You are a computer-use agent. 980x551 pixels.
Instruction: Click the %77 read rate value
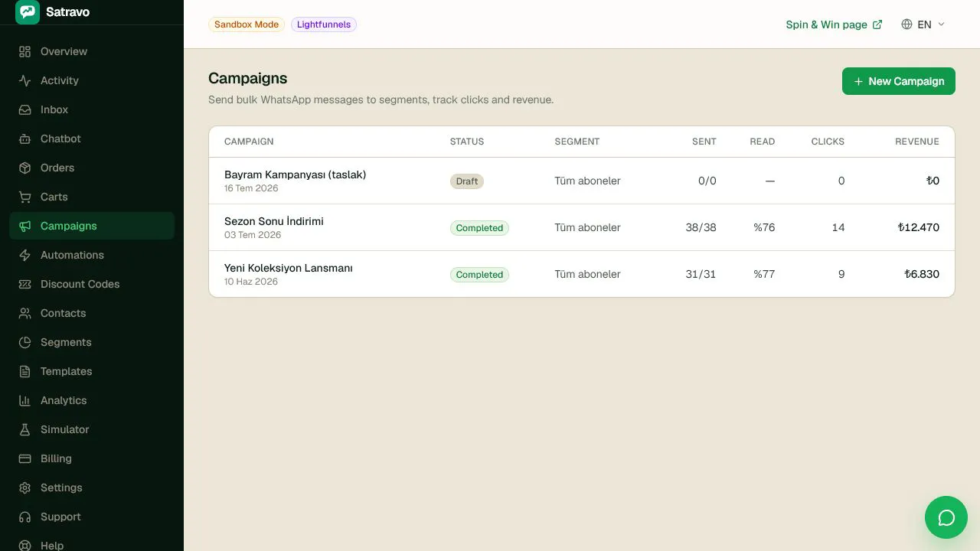pos(764,274)
